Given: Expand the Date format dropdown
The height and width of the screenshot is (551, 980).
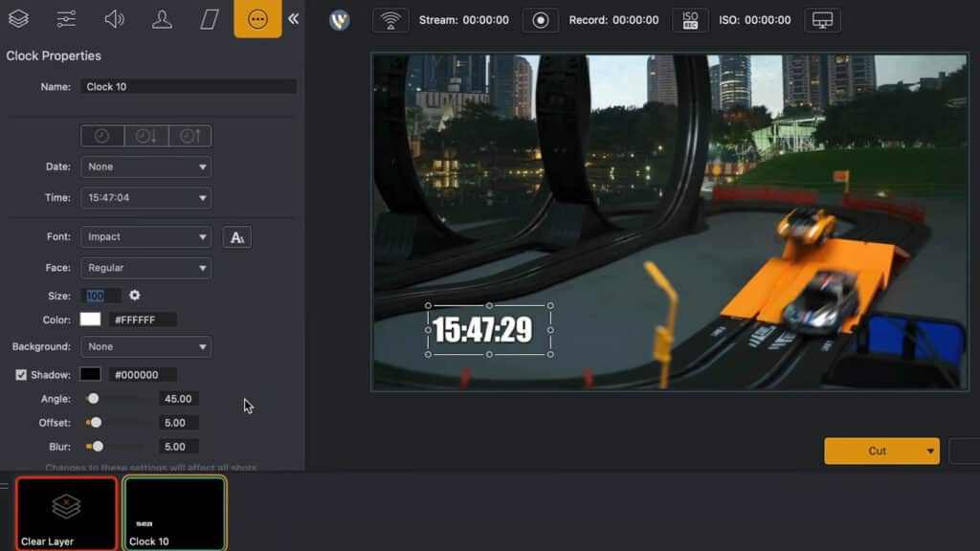Looking at the screenshot, I should 145,167.
